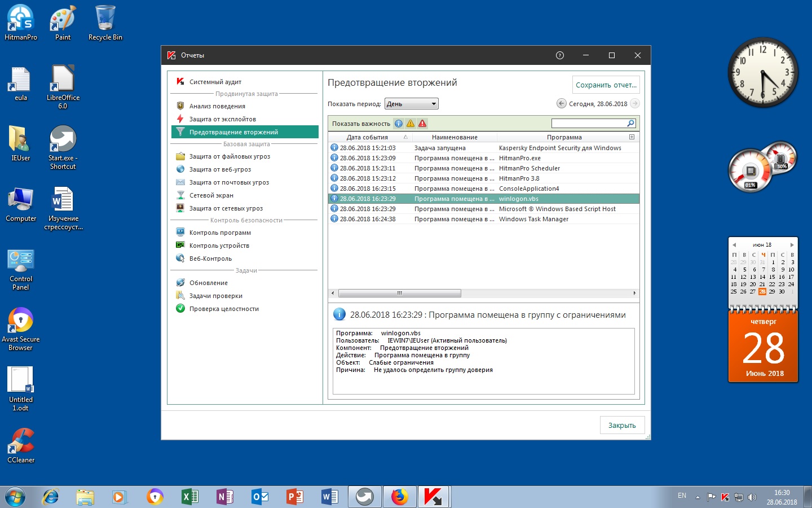
Task: Toggle informational events importance filter
Action: (399, 124)
